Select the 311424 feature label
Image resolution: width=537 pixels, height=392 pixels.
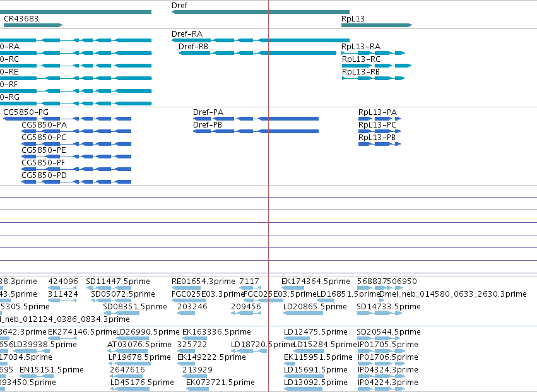click(x=63, y=294)
